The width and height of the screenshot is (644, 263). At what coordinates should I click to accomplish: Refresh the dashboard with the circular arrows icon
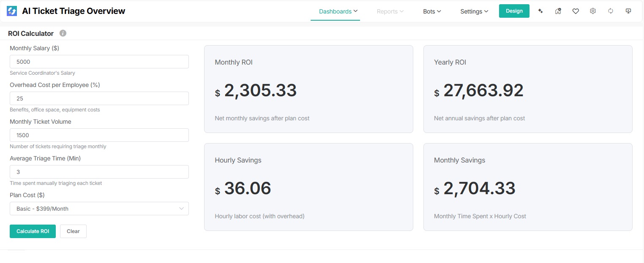point(611,11)
